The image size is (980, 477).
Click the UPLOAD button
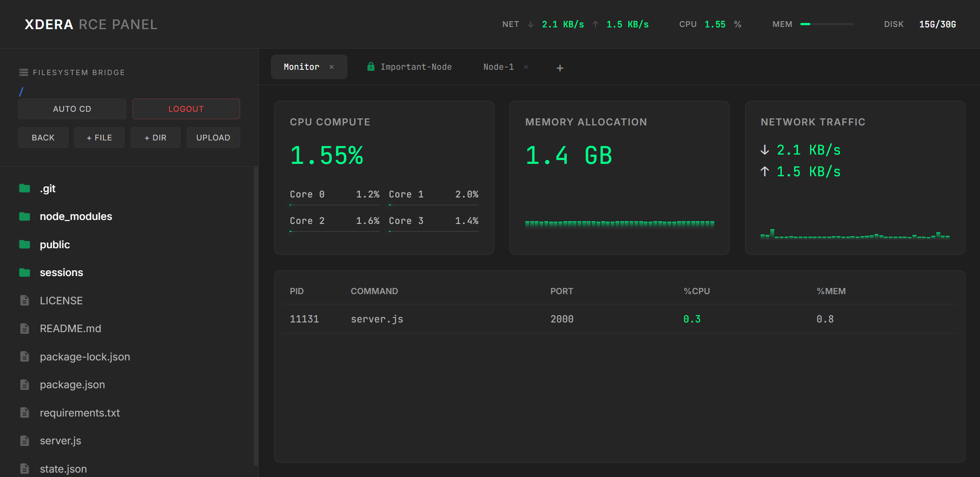click(x=213, y=138)
